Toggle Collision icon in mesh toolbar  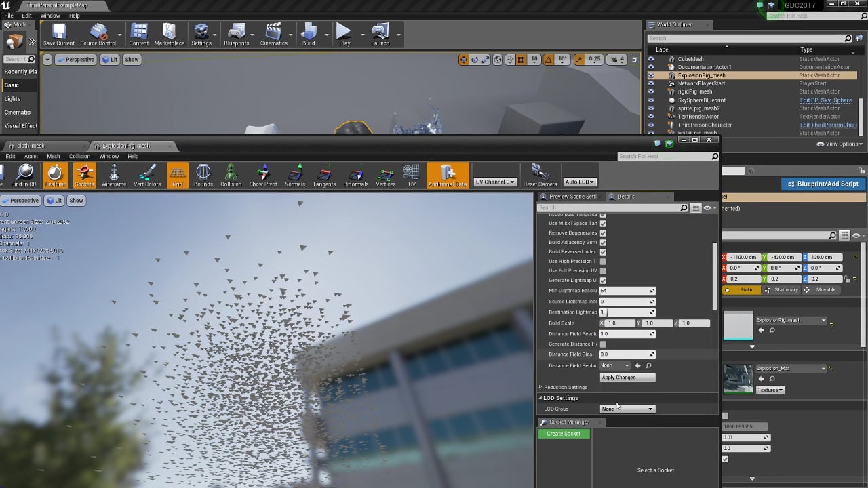[x=231, y=176]
